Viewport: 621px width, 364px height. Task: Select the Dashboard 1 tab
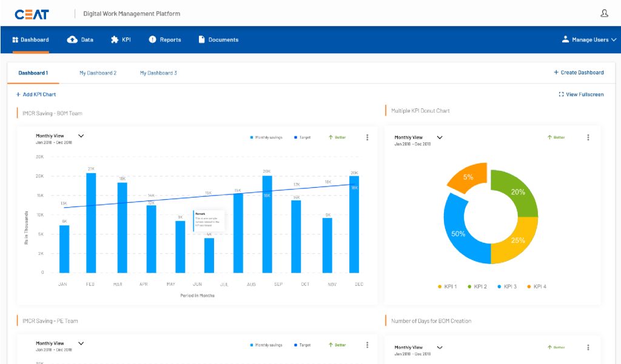(x=33, y=73)
